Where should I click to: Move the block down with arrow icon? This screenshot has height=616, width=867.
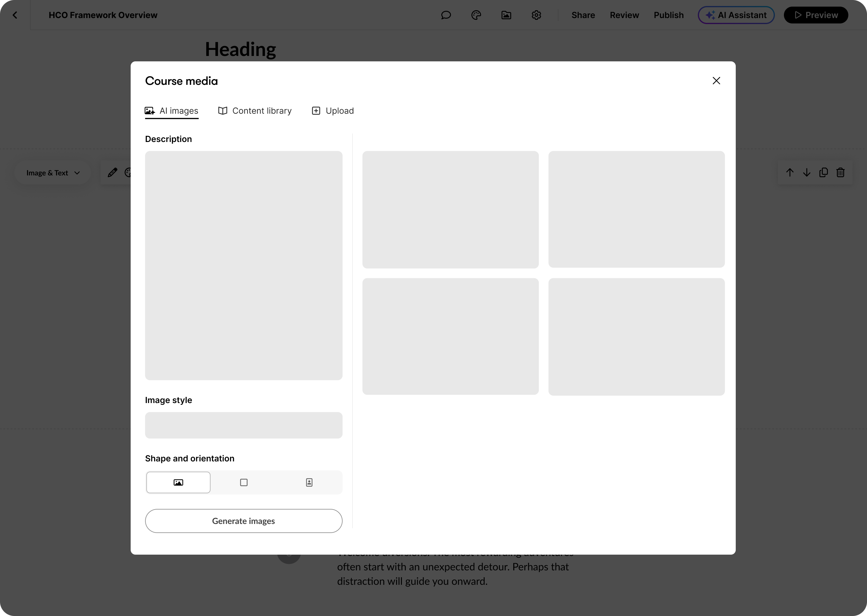(807, 173)
